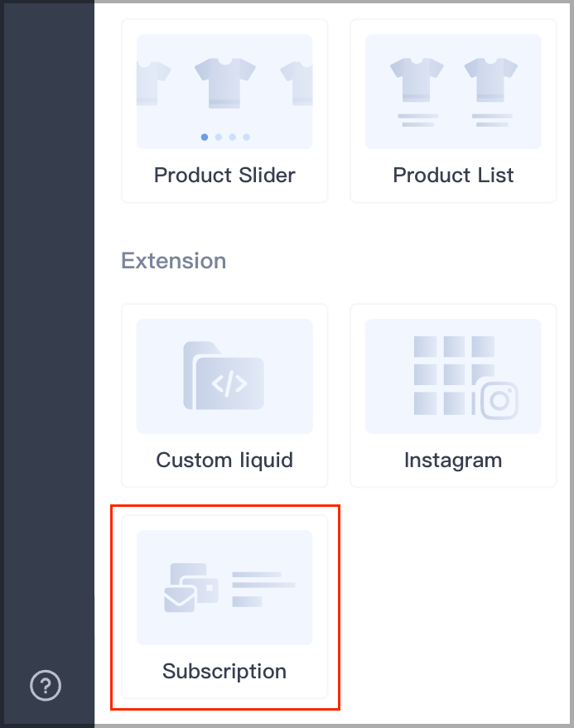Add the Custom liquid section
This screenshot has width=574, height=728.
(x=224, y=396)
